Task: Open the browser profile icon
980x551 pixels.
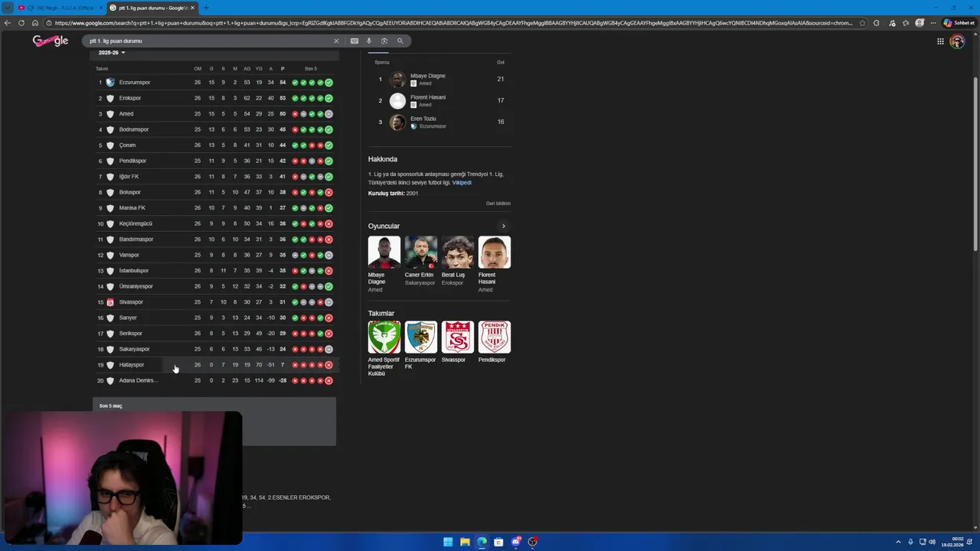Action: (920, 23)
